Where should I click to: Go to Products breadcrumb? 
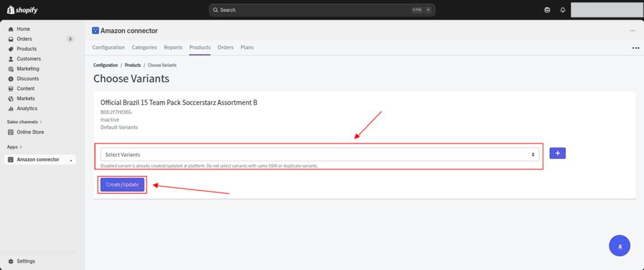pyautogui.click(x=133, y=66)
